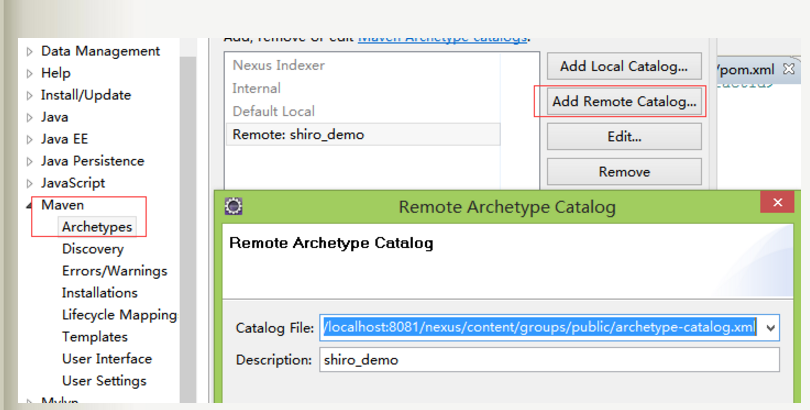Open Maven Templates page
The width and height of the screenshot is (810, 410).
(x=95, y=337)
